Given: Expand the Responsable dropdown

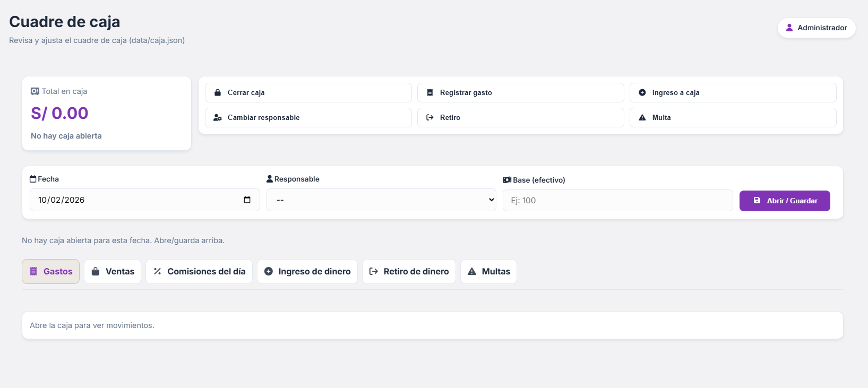Looking at the screenshot, I should [x=381, y=200].
